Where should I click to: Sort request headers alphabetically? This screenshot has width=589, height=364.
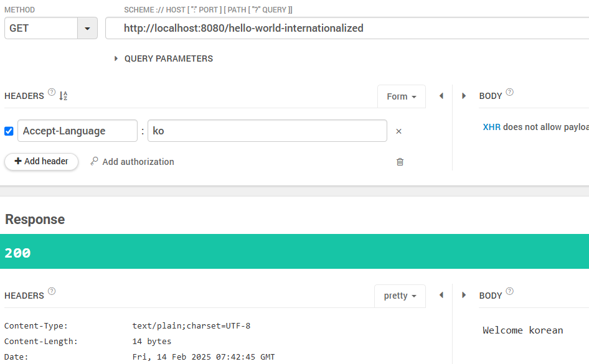pos(62,96)
